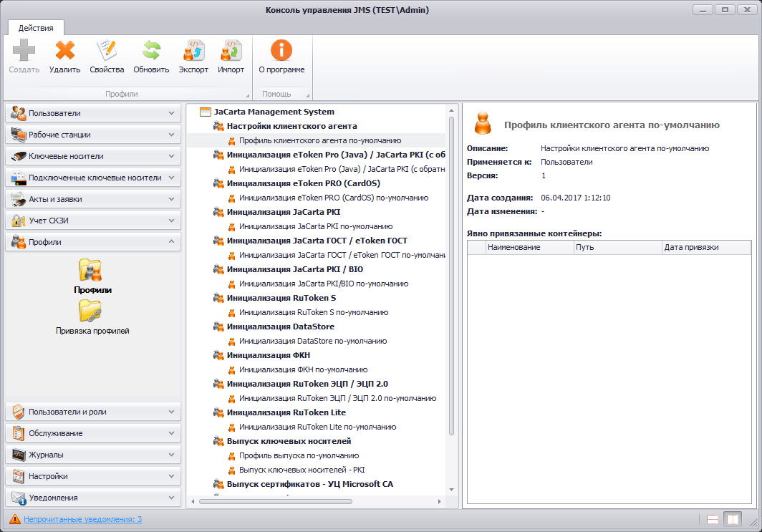
Task: Open Привязка профилей folder icon
Action: [91, 311]
